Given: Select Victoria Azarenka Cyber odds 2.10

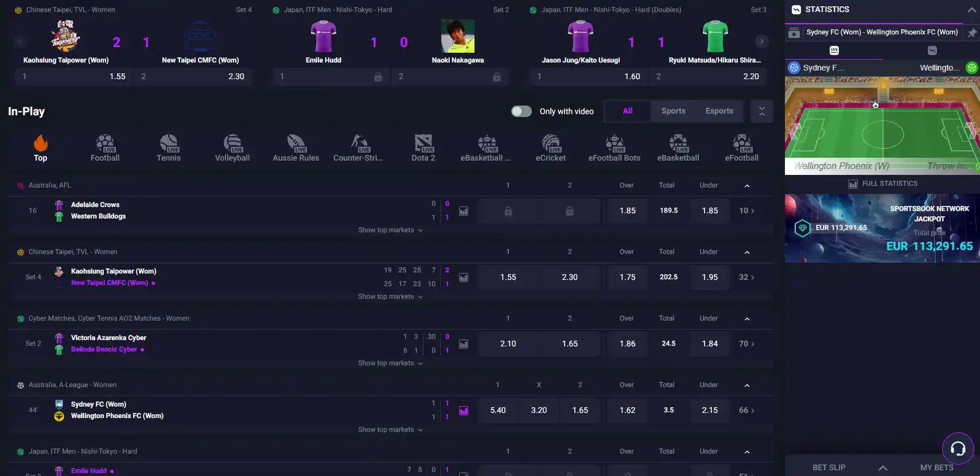Looking at the screenshot, I should 508,344.
